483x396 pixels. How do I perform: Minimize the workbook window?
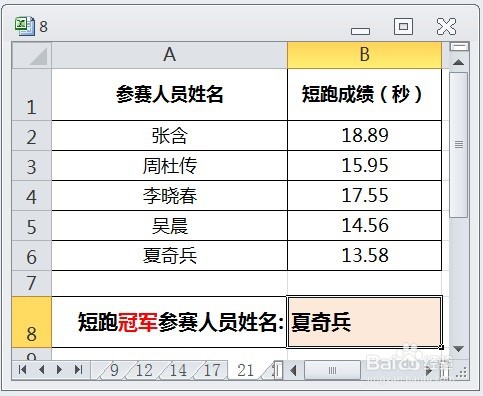[360, 31]
